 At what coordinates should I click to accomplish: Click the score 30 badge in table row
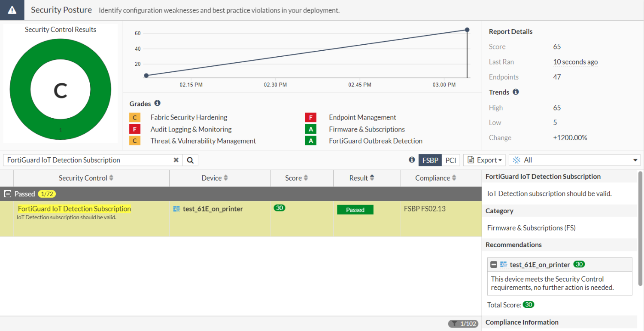tap(279, 208)
